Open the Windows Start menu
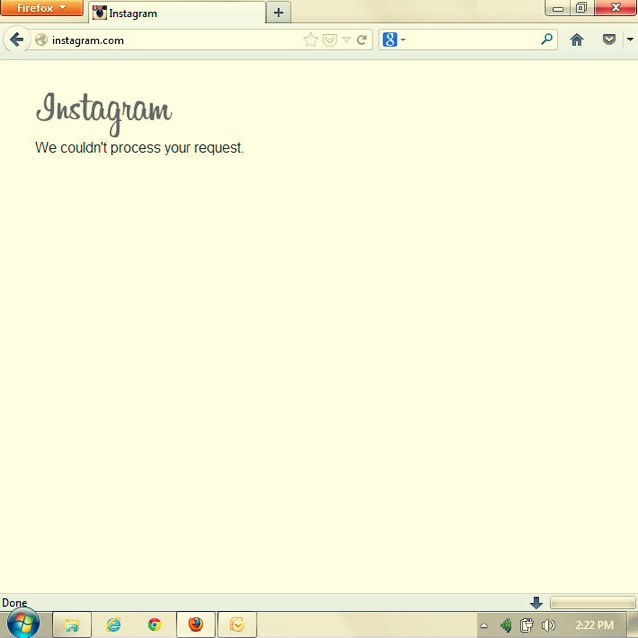This screenshot has height=638, width=638. point(23,623)
